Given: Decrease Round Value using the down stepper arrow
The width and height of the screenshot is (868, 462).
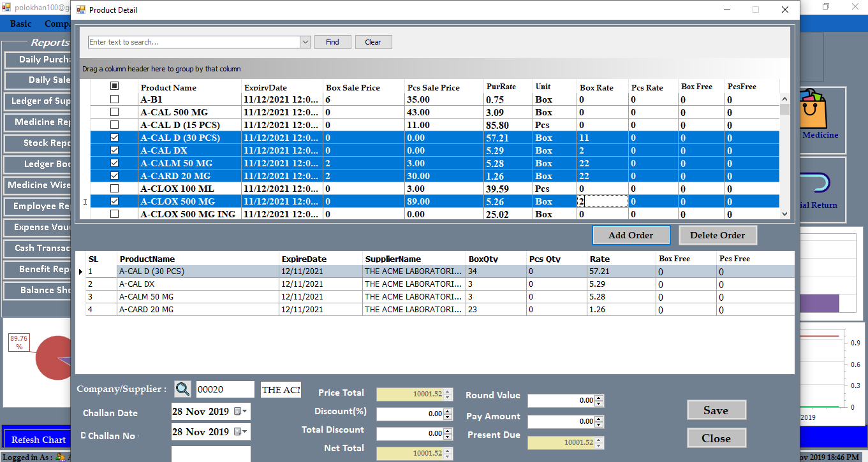Looking at the screenshot, I should (599, 403).
